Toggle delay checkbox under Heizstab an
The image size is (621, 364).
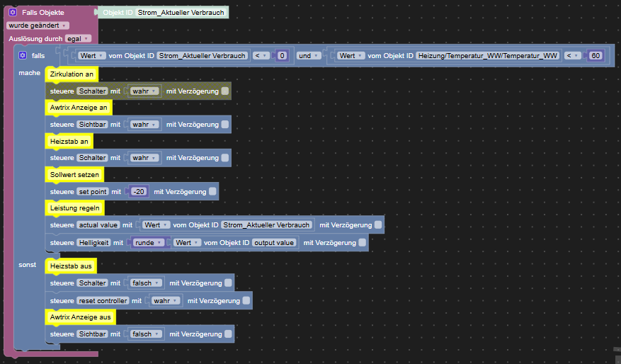225,158
